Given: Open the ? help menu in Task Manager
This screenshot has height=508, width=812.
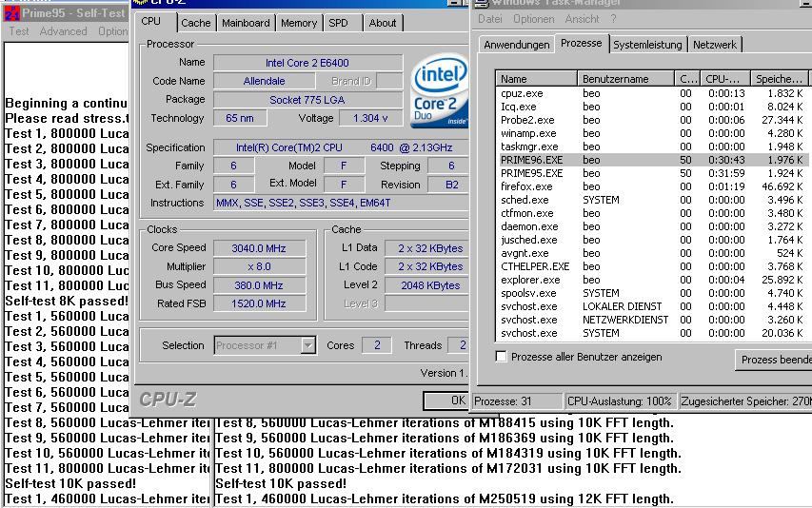Looking at the screenshot, I should pos(613,19).
